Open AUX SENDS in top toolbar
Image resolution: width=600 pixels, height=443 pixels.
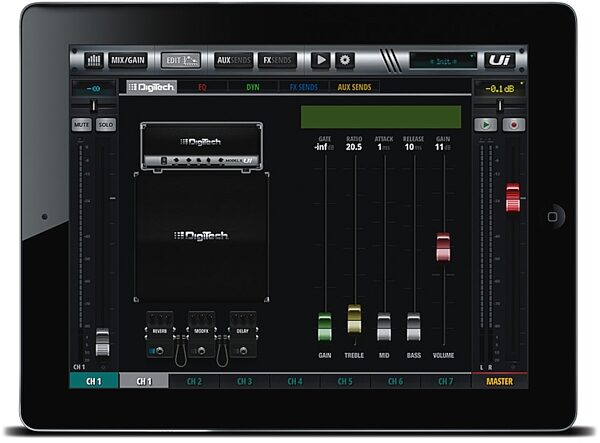point(233,60)
